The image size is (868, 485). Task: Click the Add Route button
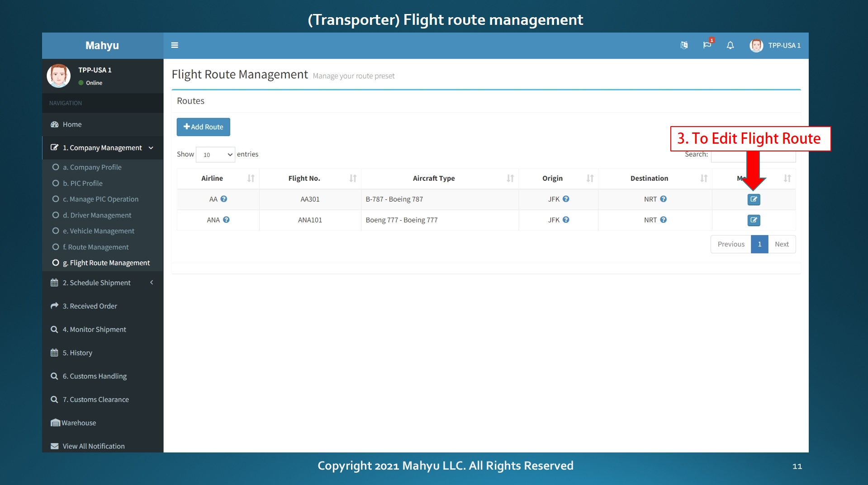pyautogui.click(x=203, y=127)
